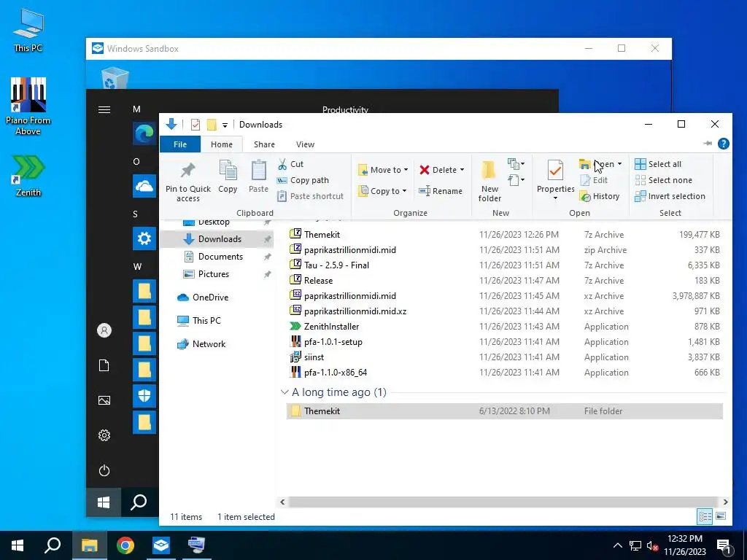
Task: Switch to the Share ribbon tab
Action: coord(264,144)
